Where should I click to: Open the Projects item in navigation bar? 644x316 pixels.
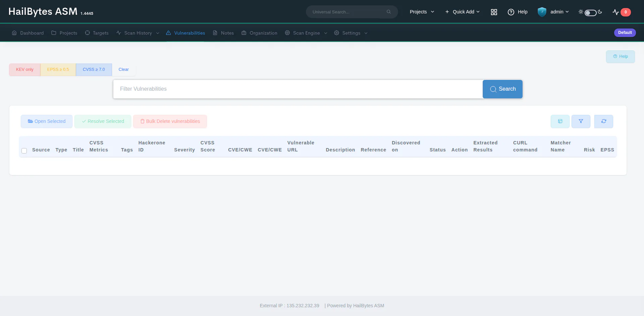point(64,33)
